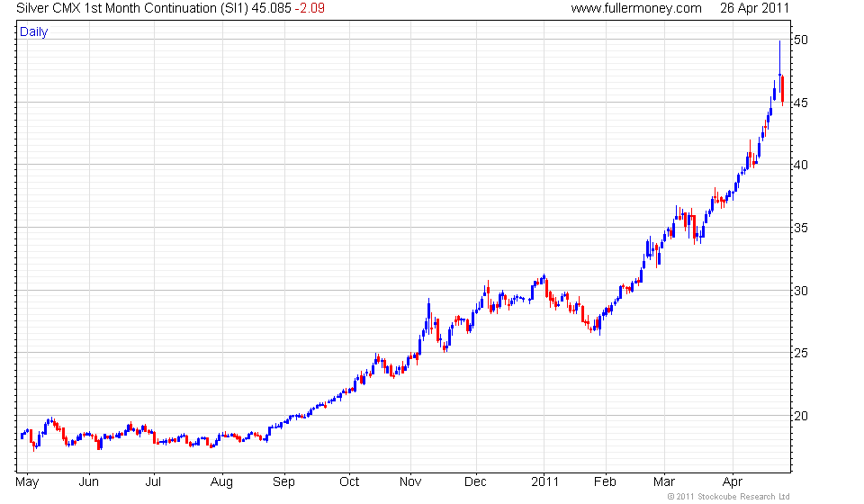Click the 50 price axis label
This screenshot has width=864, height=504.
click(x=801, y=40)
